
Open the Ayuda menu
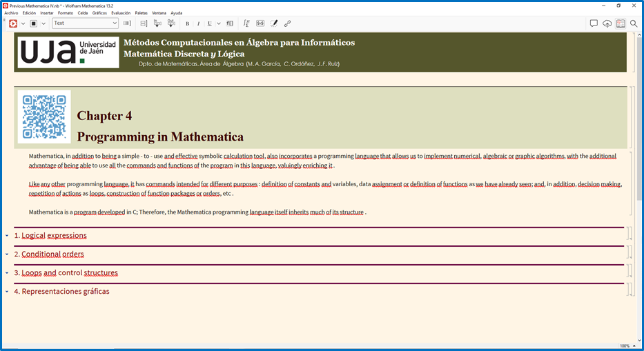point(176,13)
